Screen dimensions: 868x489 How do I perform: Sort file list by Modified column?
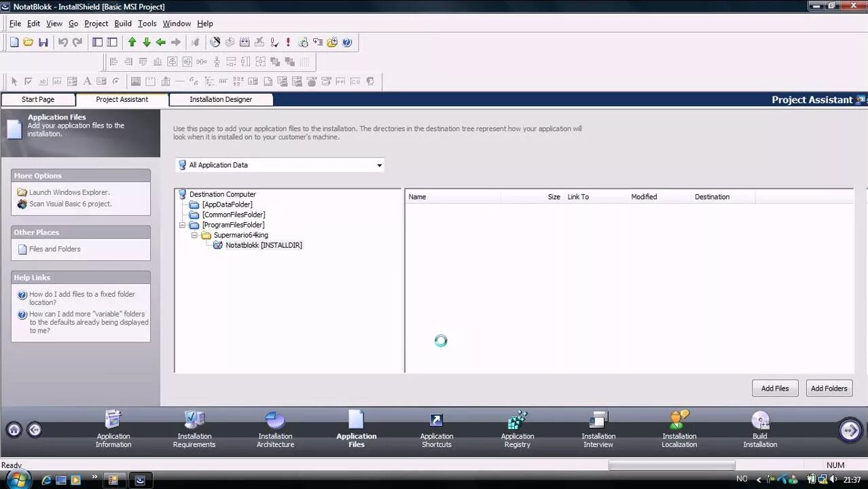[x=659, y=197]
